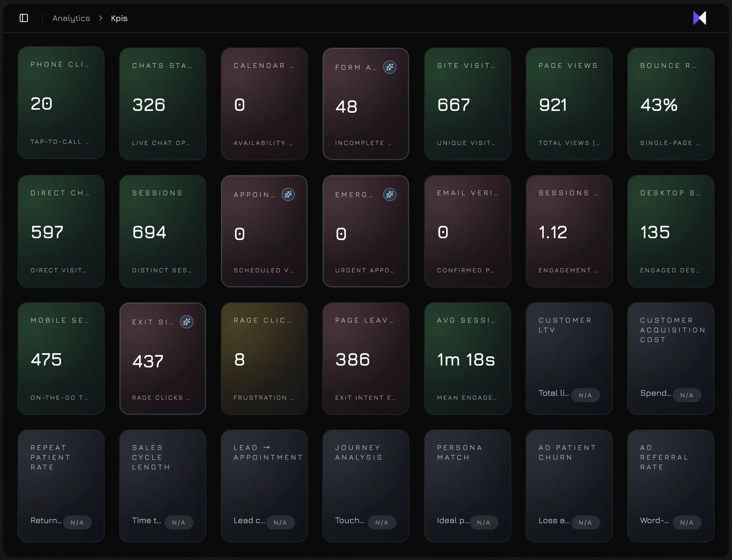Open the Phone Clicks KPI card
The height and width of the screenshot is (560, 732).
tap(61, 103)
